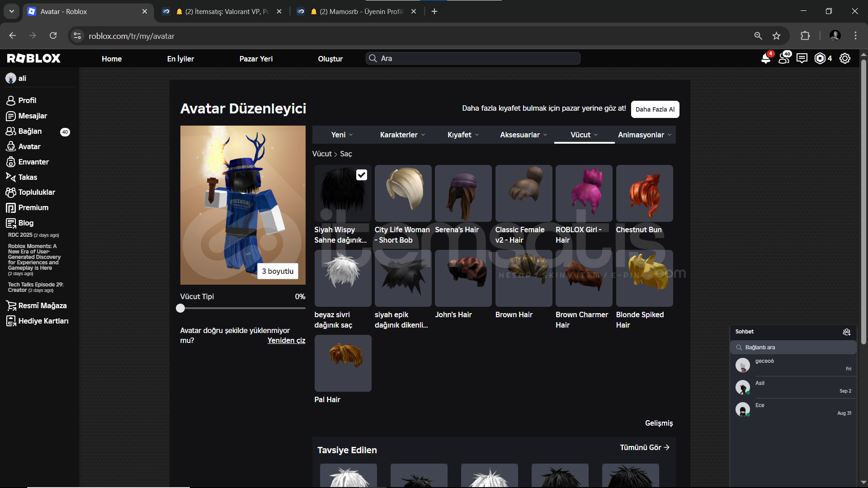Open chat settings icon in Sohbet panel
The width and height of the screenshot is (868, 488).
847,332
